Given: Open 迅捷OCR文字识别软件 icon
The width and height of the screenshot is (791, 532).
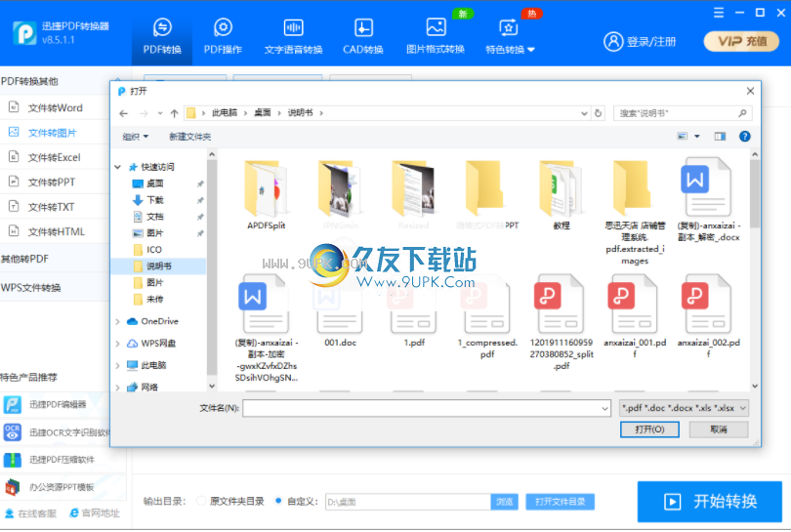Looking at the screenshot, I should [13, 432].
